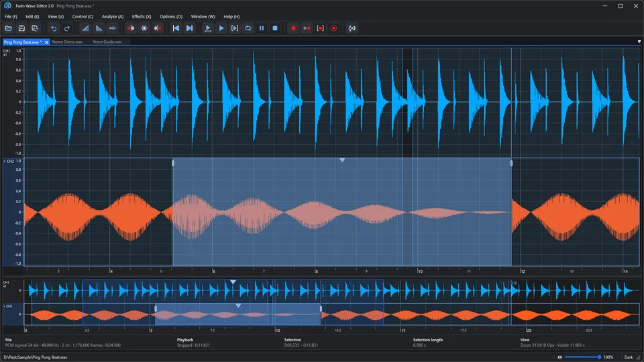Open the Help (H) menu
This screenshot has height=362, width=644.
pyautogui.click(x=231, y=16)
